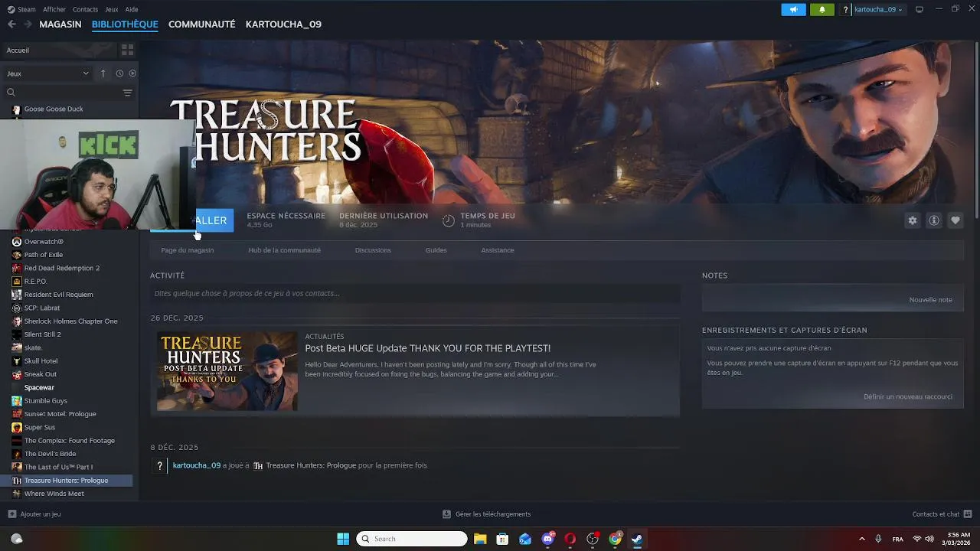The height and width of the screenshot is (551, 980).
Task: Go back with the left arrow
Action: [x=11, y=24]
